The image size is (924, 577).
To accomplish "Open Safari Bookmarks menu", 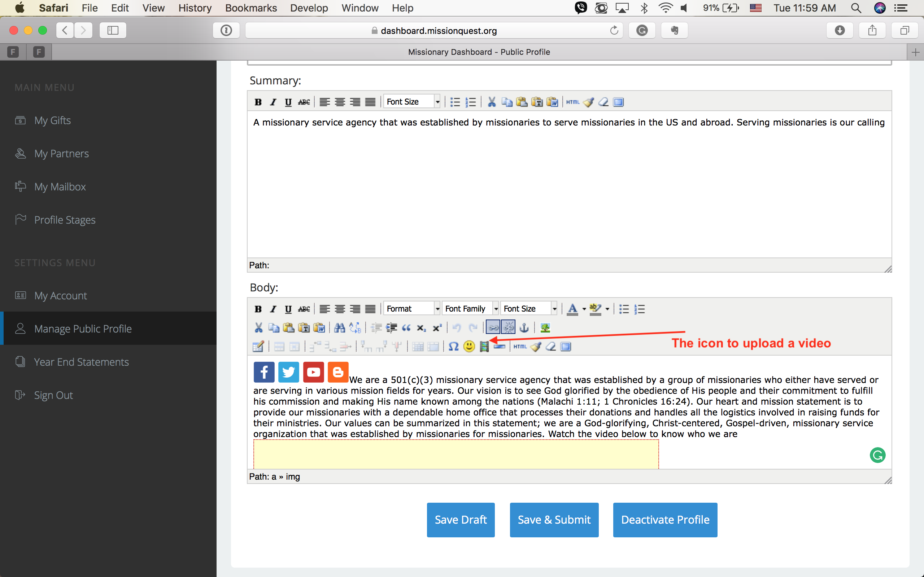I will pos(250,8).
